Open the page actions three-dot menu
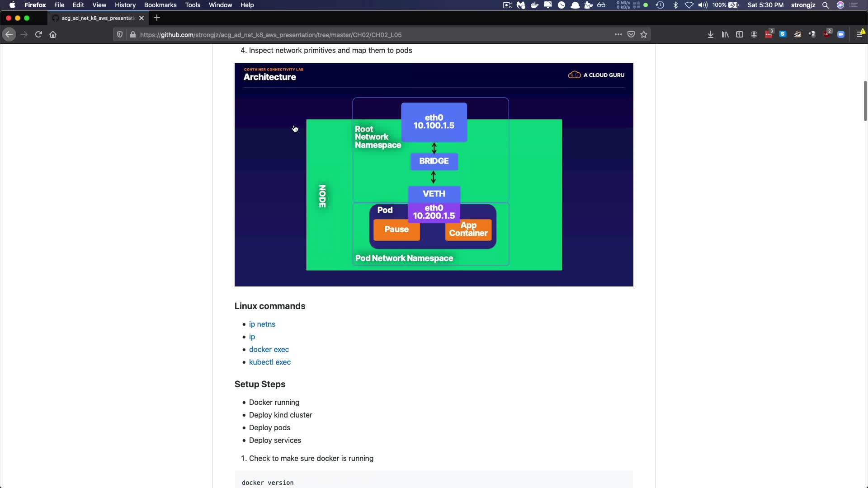The image size is (868, 488). pyautogui.click(x=618, y=34)
